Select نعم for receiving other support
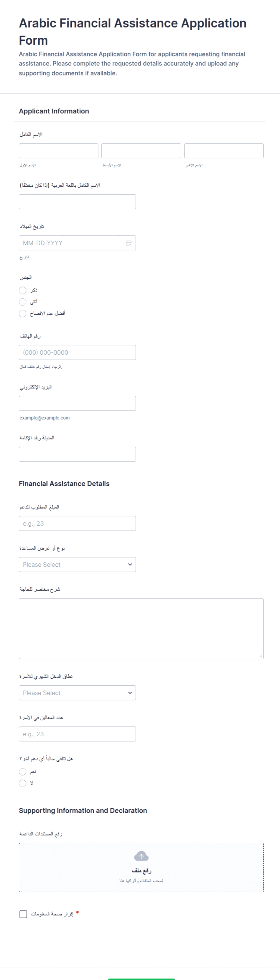Screen dimensions: 280x980 (23, 772)
